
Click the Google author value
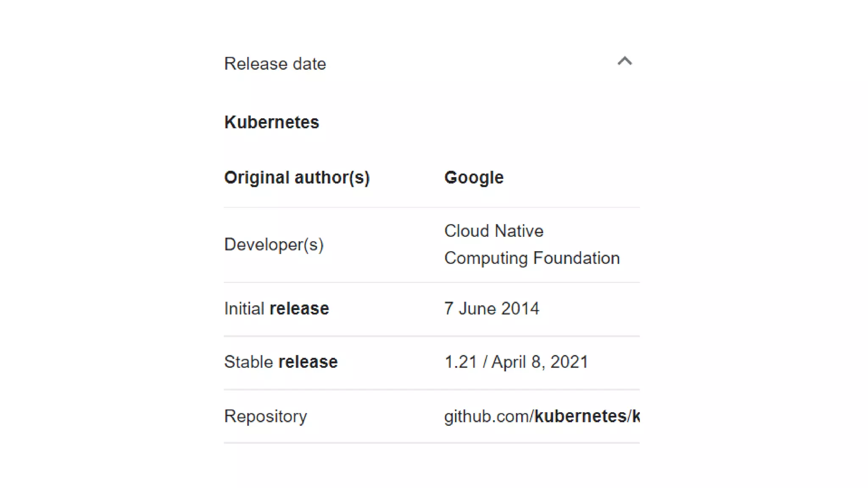(x=473, y=177)
